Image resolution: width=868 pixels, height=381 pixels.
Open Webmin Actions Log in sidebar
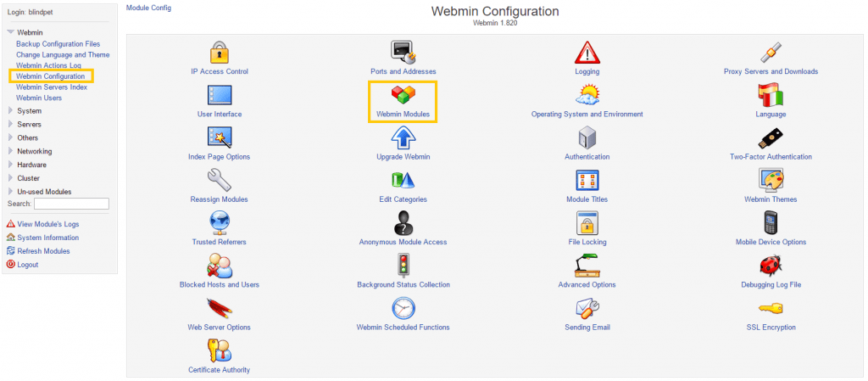48,65
